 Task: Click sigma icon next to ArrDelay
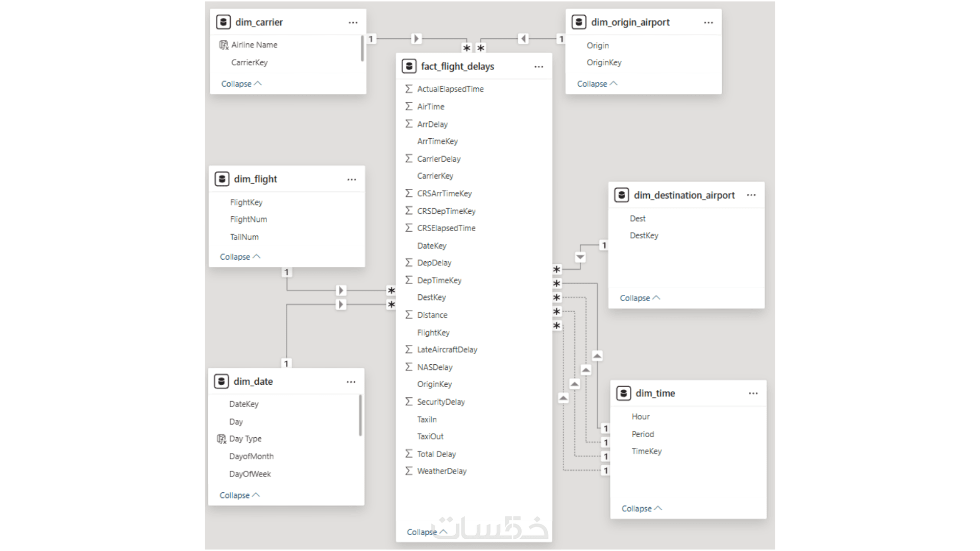(409, 124)
